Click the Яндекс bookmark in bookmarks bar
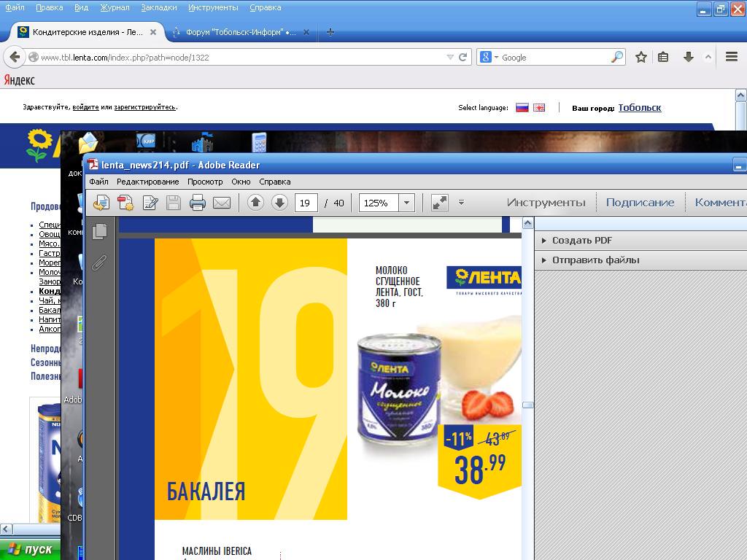The width and height of the screenshot is (747, 560). pyautogui.click(x=20, y=80)
